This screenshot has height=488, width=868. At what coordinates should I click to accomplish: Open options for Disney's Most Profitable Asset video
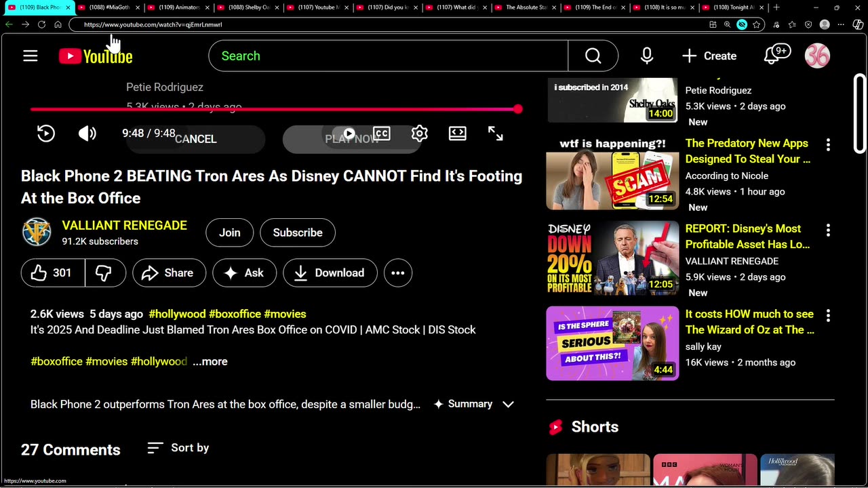828,230
